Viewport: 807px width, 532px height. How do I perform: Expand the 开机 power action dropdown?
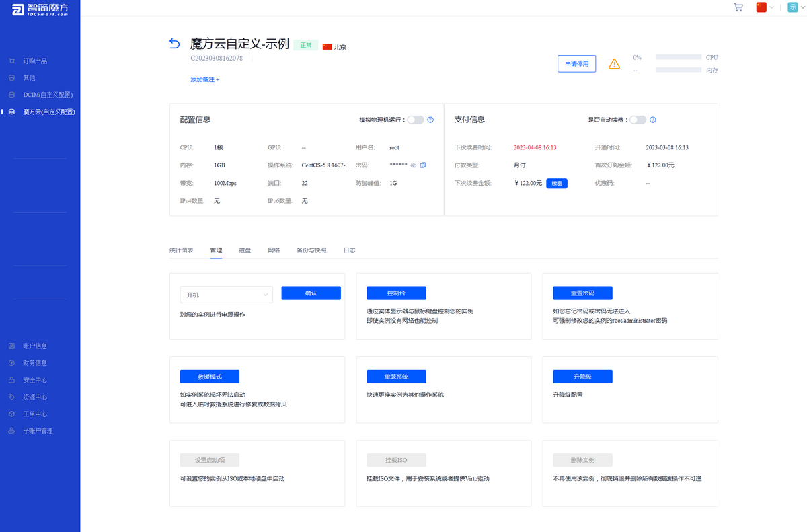coord(226,295)
